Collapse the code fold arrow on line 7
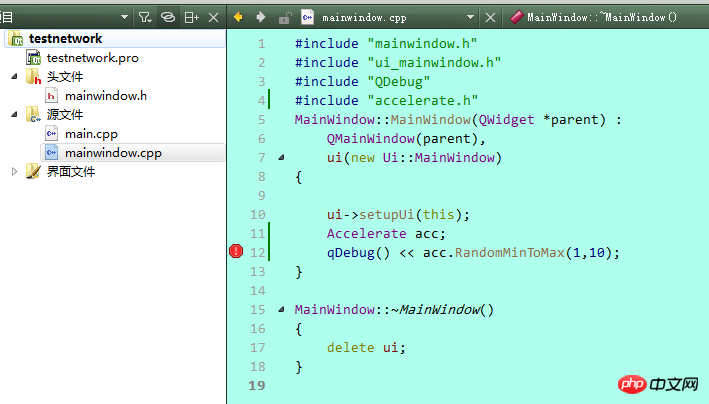Image resolution: width=709 pixels, height=404 pixels. 281,157
